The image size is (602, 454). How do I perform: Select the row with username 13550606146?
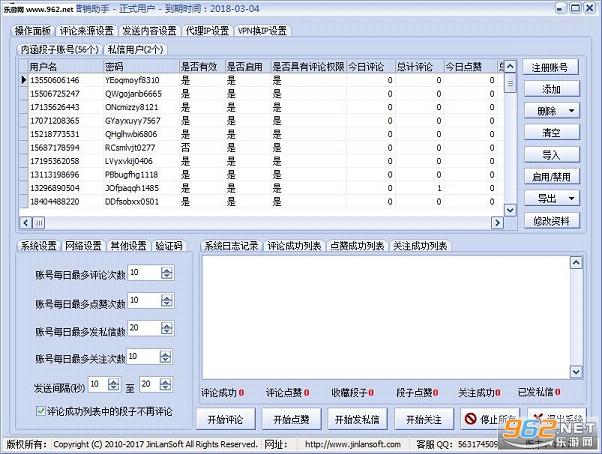click(x=261, y=80)
